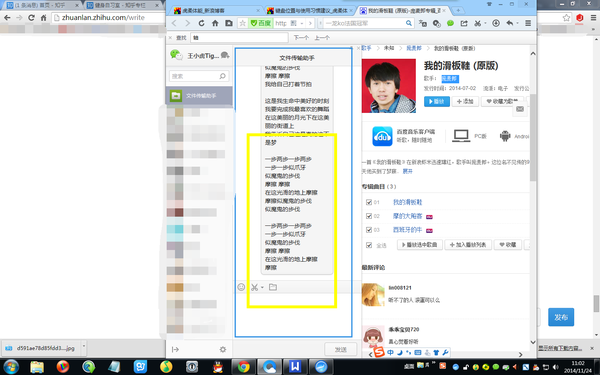Click the scissors screenshot tool in browser toolbar

(477, 23)
